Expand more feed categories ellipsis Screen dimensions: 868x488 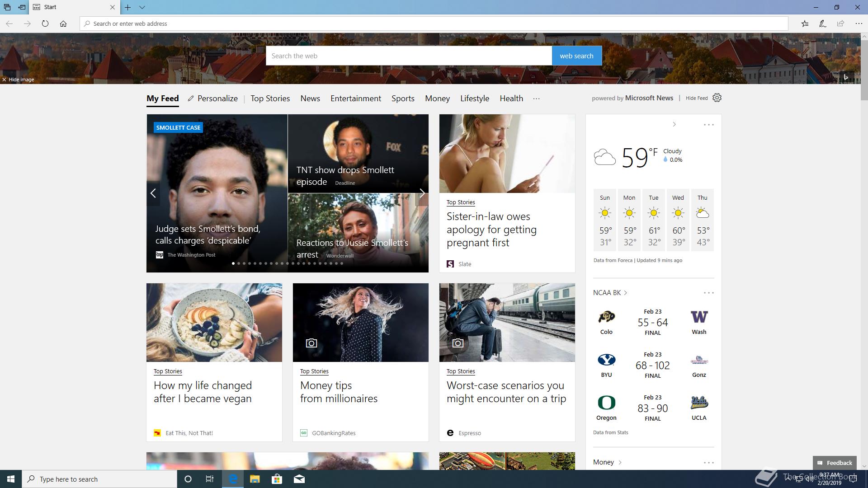[x=536, y=99]
